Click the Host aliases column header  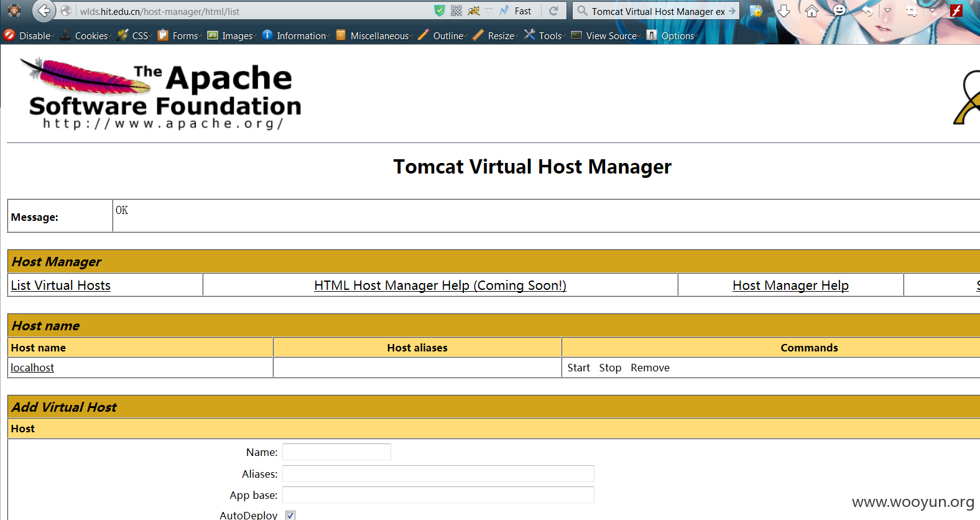tap(417, 348)
